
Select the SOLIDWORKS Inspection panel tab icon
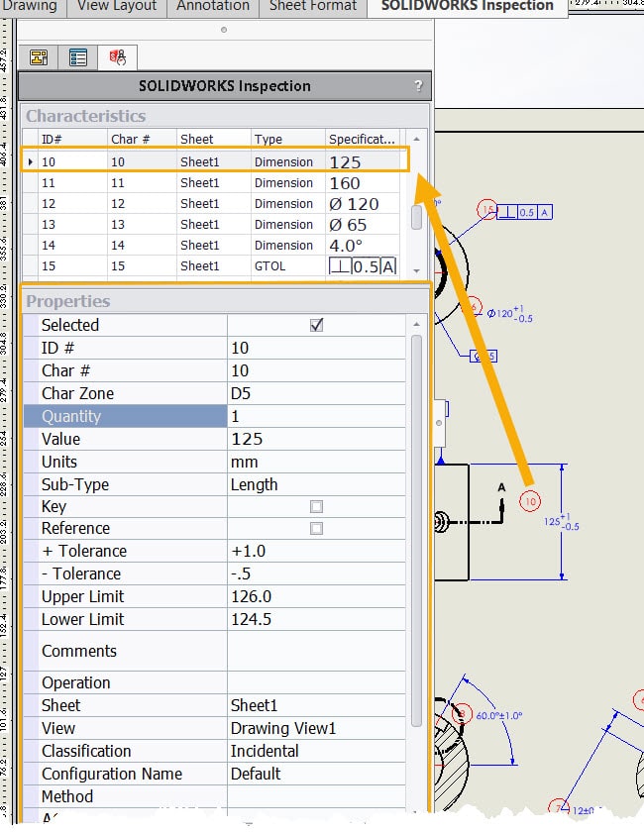pyautogui.click(x=118, y=56)
